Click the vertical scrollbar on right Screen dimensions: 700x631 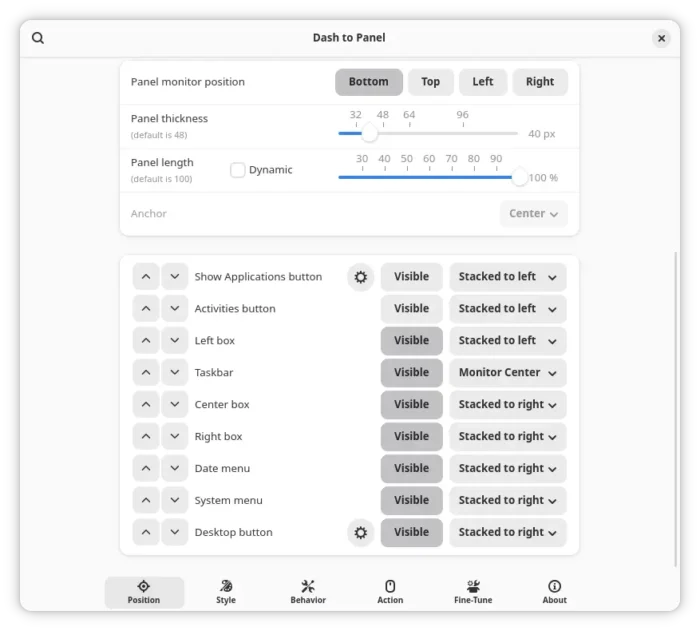pos(675,409)
